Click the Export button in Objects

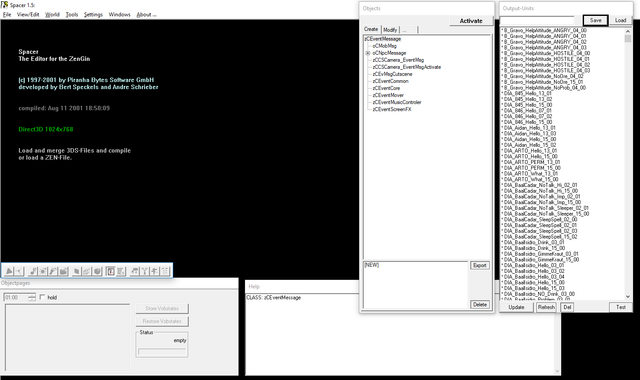(x=480, y=265)
